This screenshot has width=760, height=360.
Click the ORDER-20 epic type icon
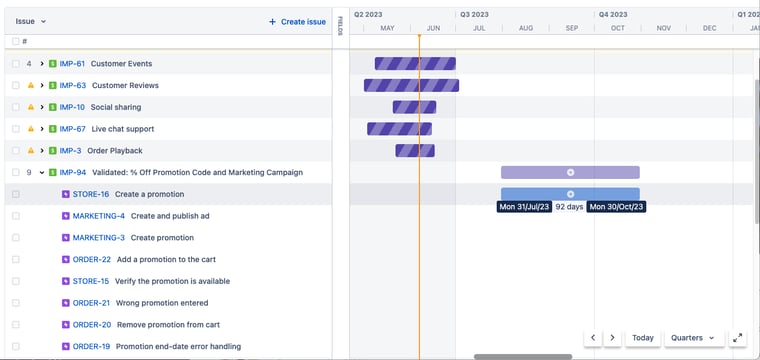tap(66, 325)
